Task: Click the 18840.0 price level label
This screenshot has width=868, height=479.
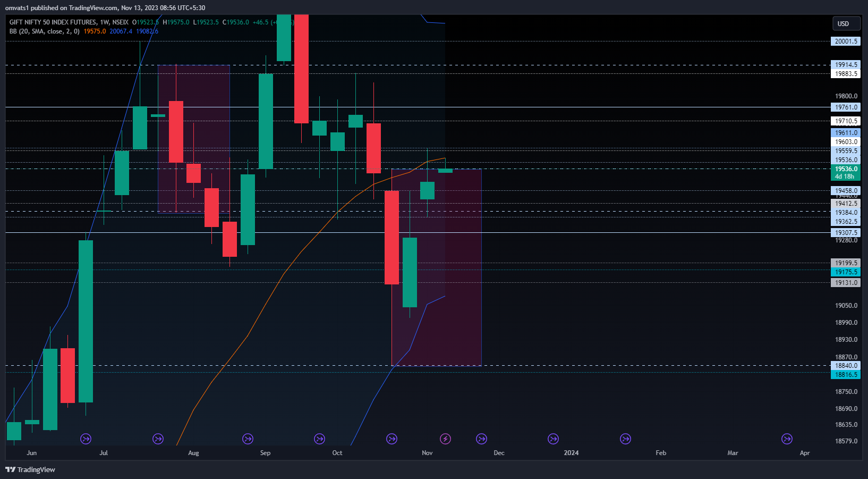Action: tap(846, 365)
